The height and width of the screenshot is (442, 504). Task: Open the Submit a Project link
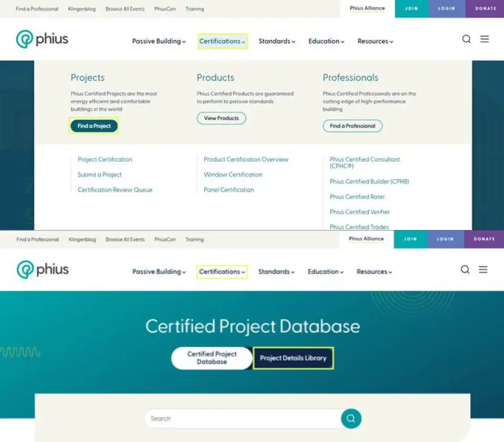pyautogui.click(x=99, y=175)
